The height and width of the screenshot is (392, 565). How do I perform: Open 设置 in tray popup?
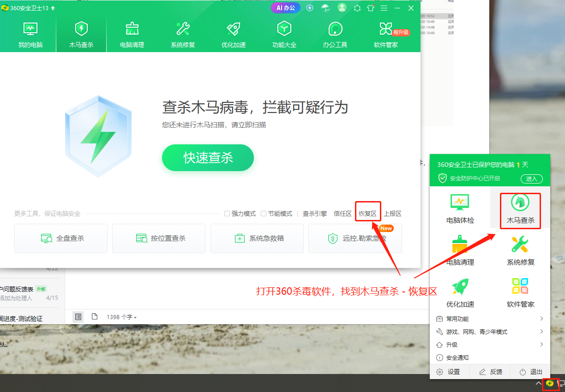coord(449,372)
